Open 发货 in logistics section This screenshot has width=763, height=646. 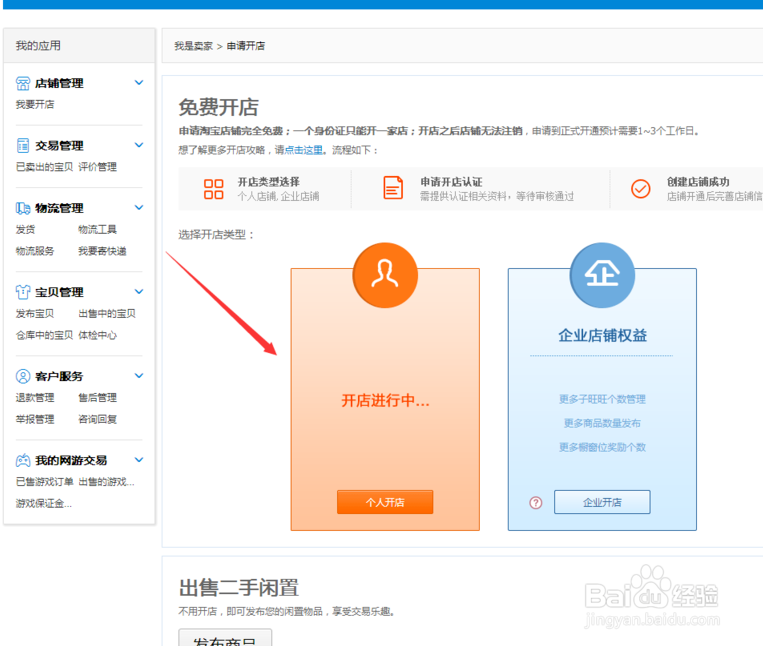25,229
